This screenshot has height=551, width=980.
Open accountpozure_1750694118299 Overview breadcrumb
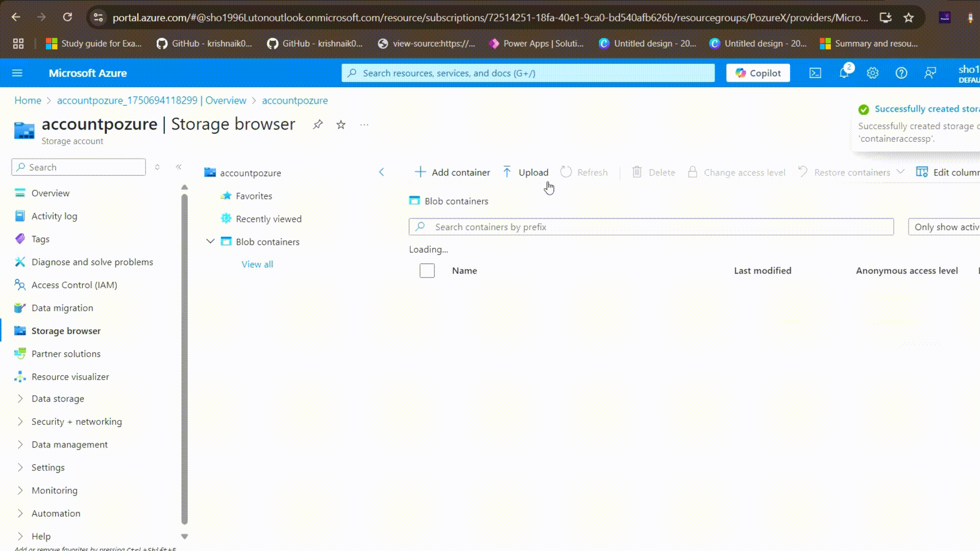click(152, 101)
